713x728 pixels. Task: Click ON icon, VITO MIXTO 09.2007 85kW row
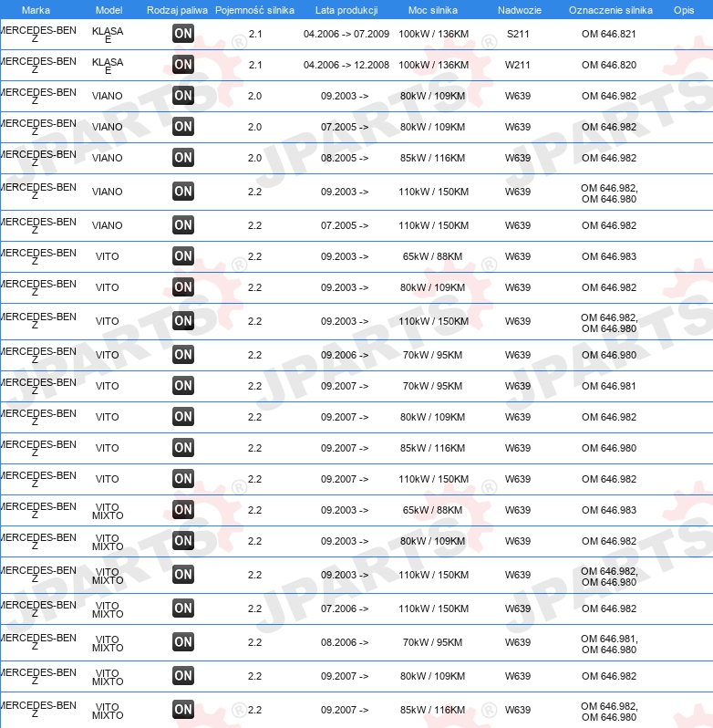tap(182, 710)
